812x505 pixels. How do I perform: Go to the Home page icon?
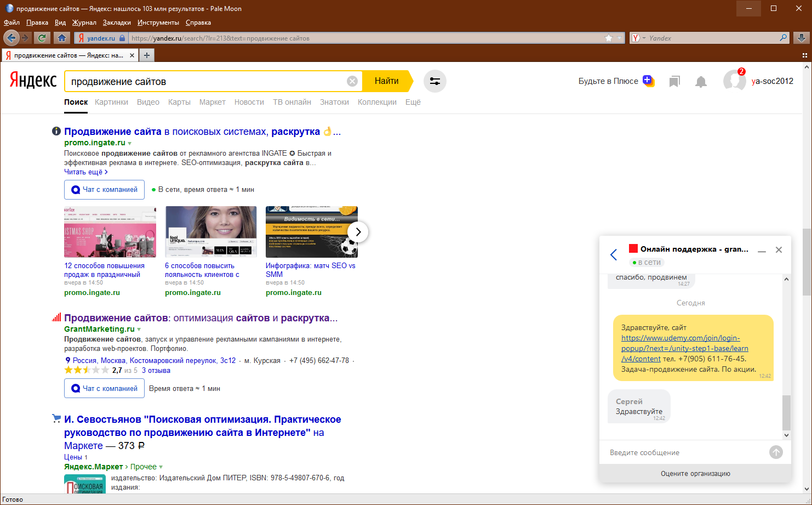pos(62,38)
